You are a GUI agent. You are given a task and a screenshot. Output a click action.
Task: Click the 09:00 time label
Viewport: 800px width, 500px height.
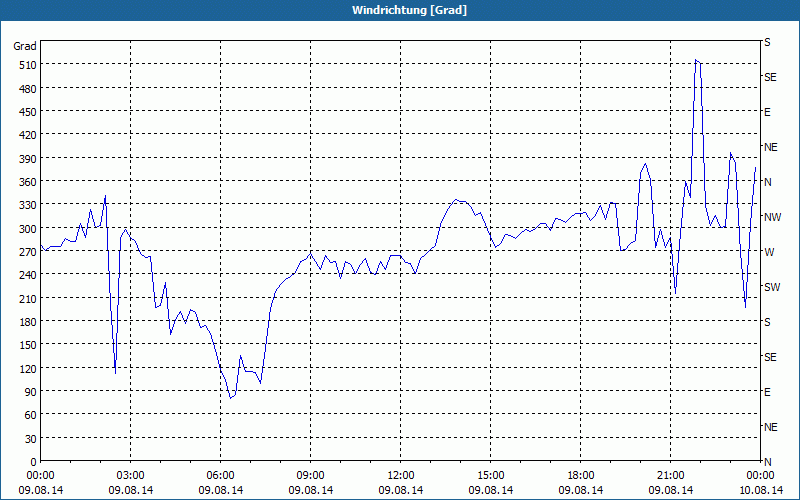point(310,476)
